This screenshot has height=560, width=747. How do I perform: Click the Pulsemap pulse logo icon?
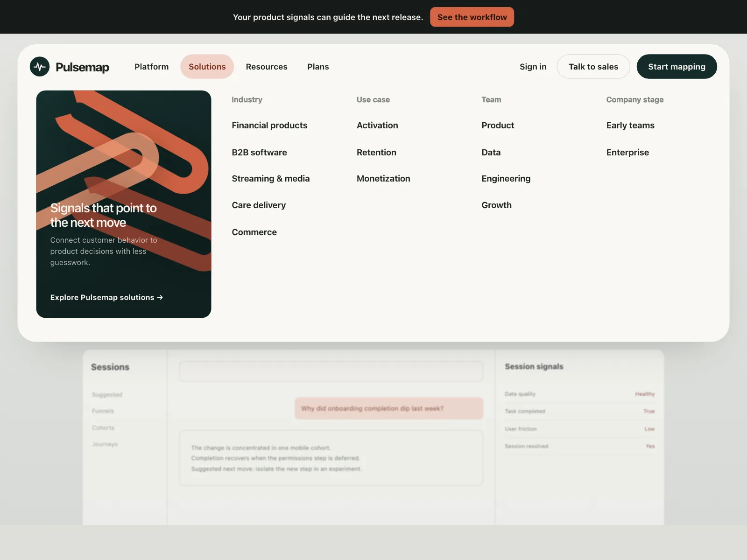coord(40,66)
